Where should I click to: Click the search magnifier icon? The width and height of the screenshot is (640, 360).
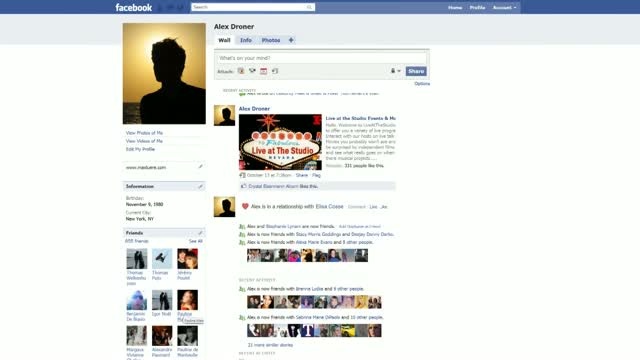(x=309, y=7)
